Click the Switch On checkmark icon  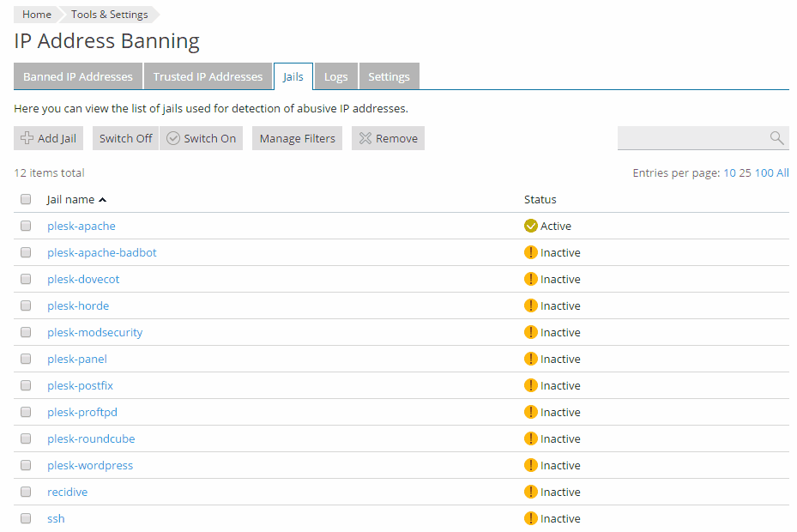point(173,138)
